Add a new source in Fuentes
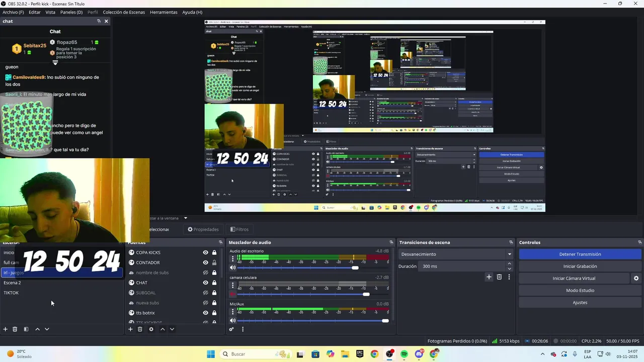Viewport: 644px width, 362px height. tap(130, 329)
